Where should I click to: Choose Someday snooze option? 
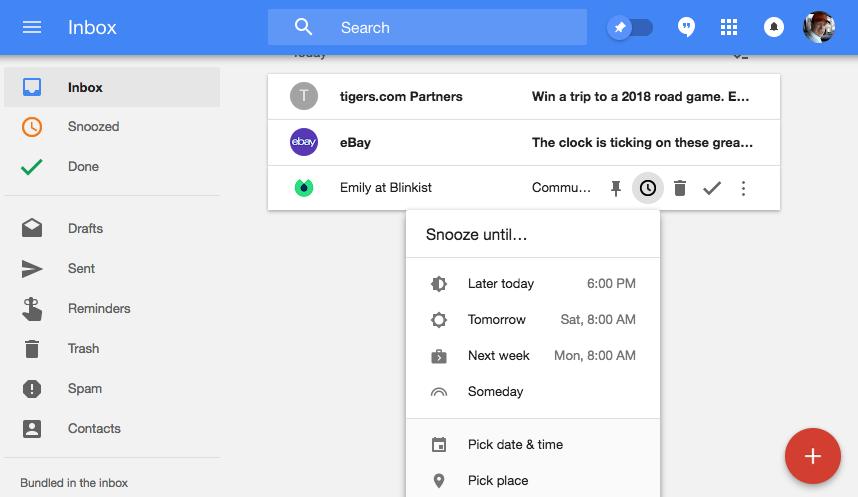click(533, 392)
